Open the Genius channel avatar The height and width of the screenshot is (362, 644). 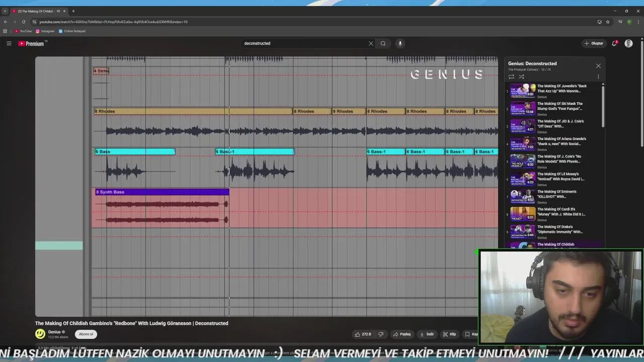pos(40,334)
